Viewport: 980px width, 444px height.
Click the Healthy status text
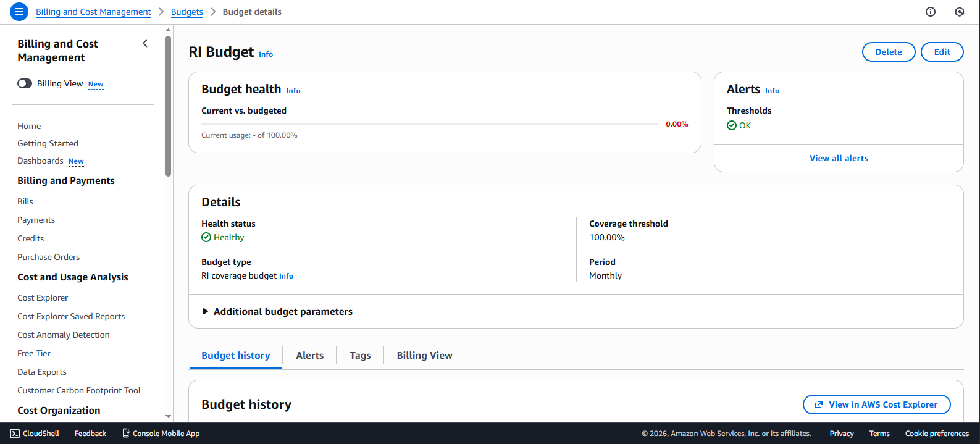click(x=229, y=237)
